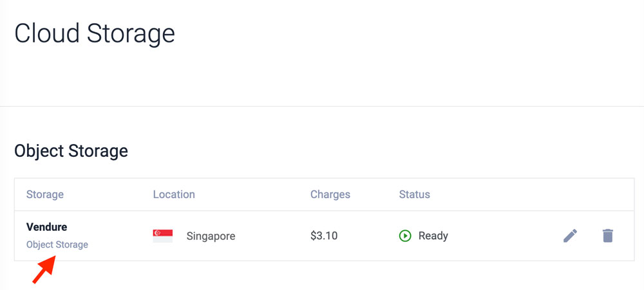This screenshot has width=644, height=290.
Task: Click the trash delete icon for Vendure
Action: tap(607, 236)
